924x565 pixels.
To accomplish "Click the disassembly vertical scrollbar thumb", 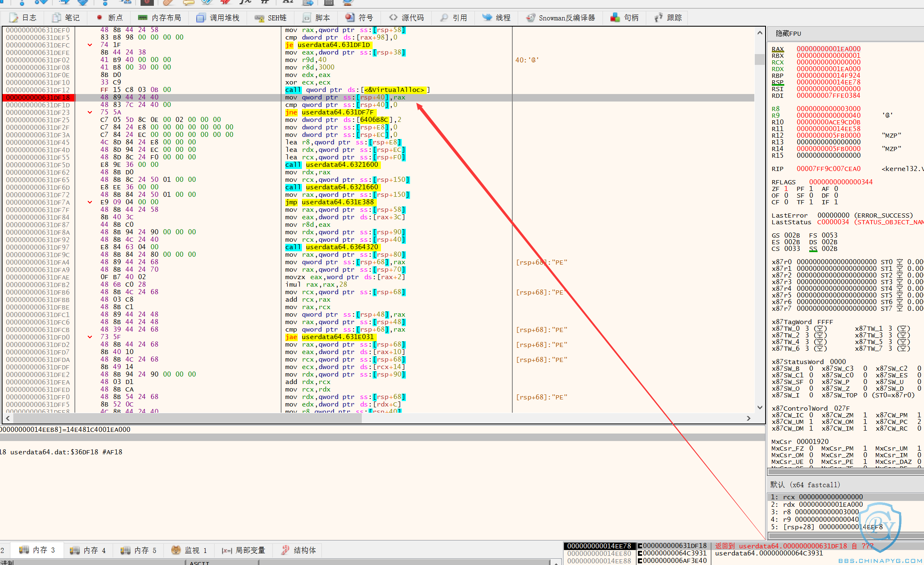I will point(760,59).
